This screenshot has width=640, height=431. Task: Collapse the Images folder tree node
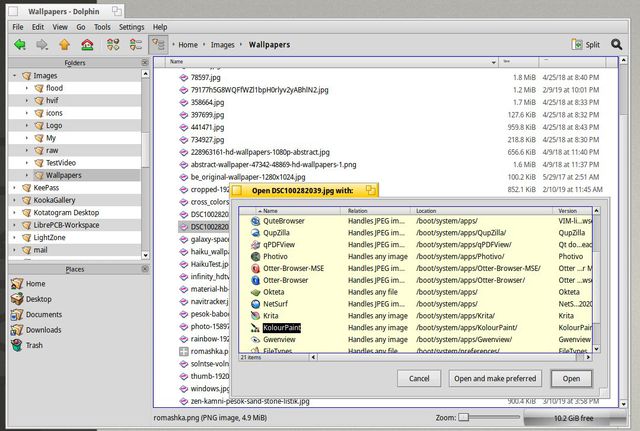tap(15, 76)
